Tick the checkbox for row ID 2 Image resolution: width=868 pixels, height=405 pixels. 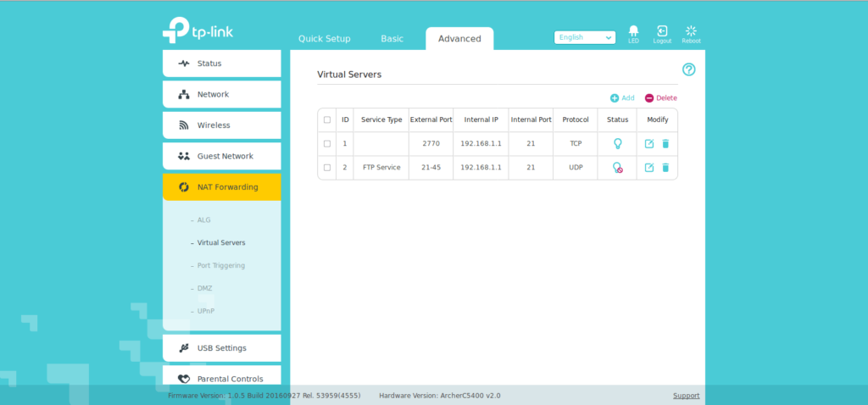327,168
